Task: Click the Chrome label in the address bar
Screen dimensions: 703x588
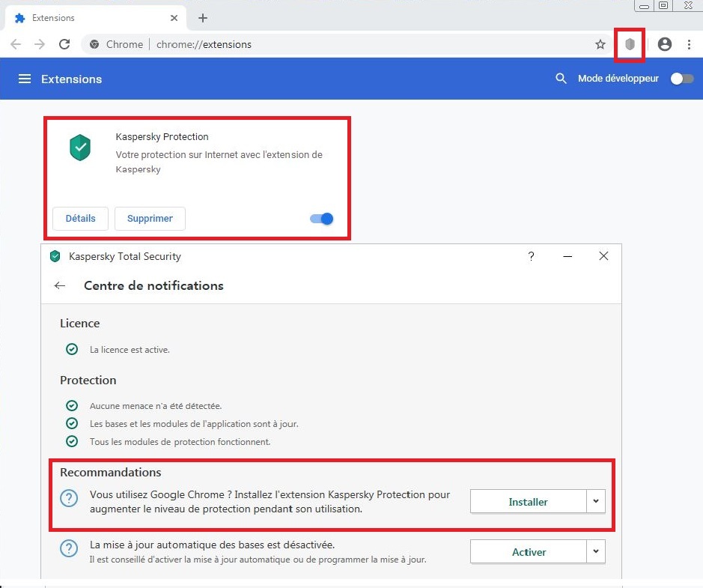Action: (x=124, y=44)
